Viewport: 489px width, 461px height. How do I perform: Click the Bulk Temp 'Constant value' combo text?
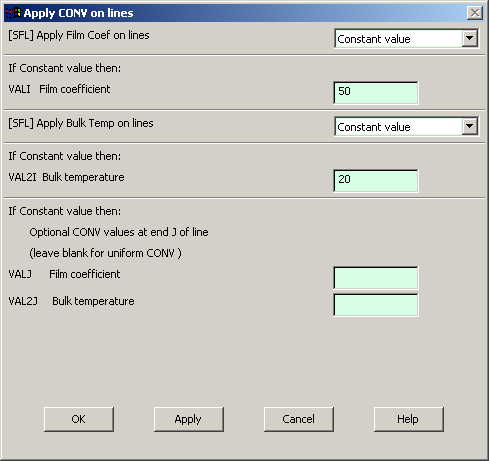tap(374, 127)
